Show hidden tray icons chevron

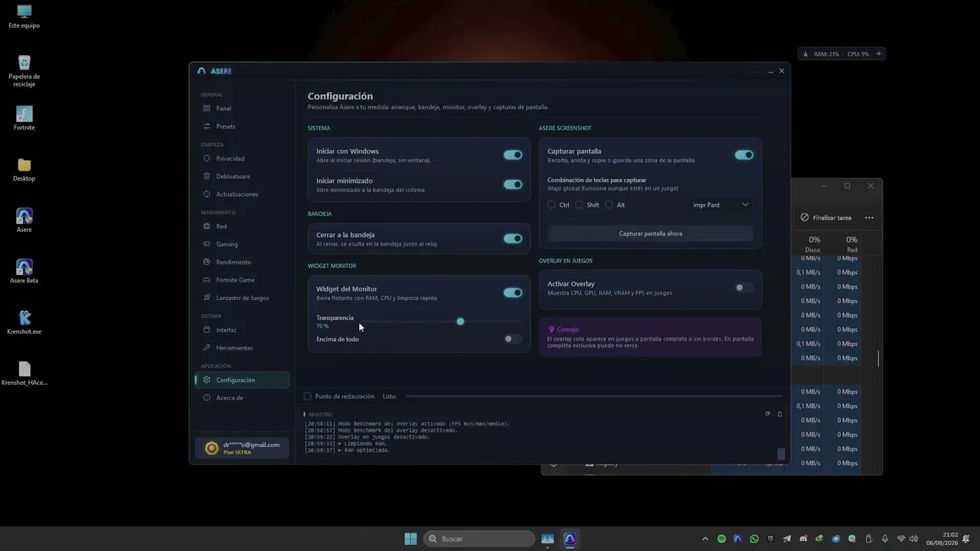[704, 539]
